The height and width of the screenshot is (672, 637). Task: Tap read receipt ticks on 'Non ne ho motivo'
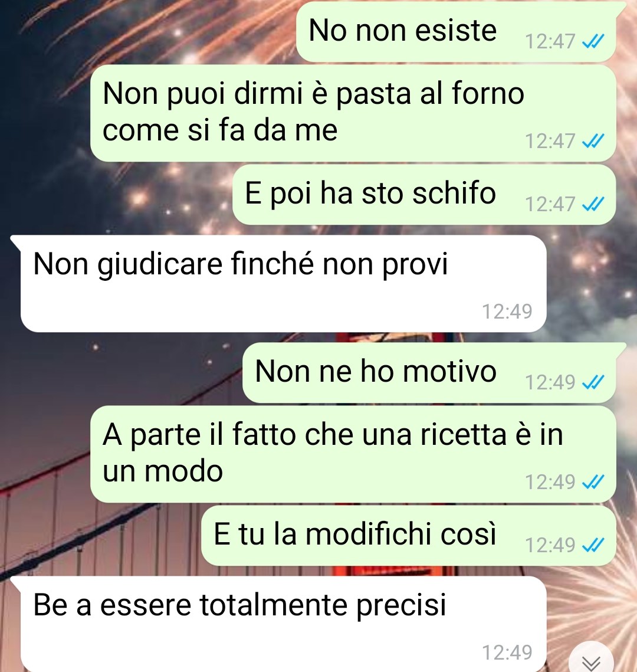click(593, 382)
